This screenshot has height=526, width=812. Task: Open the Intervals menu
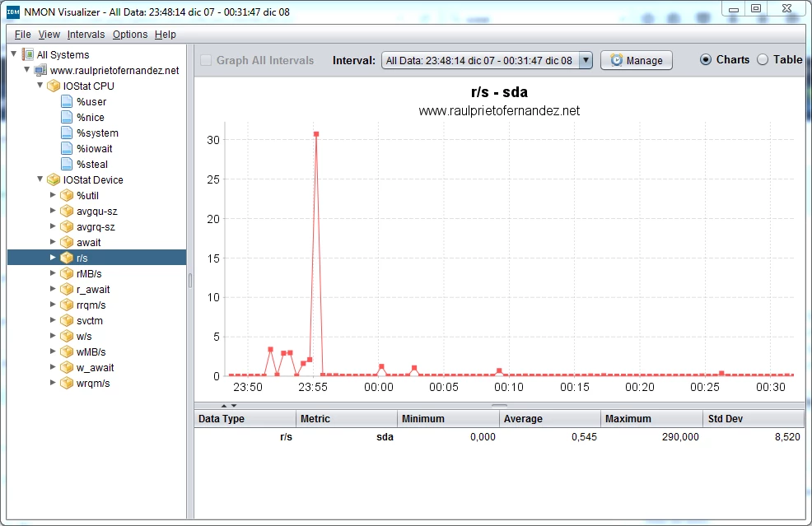pos(86,35)
